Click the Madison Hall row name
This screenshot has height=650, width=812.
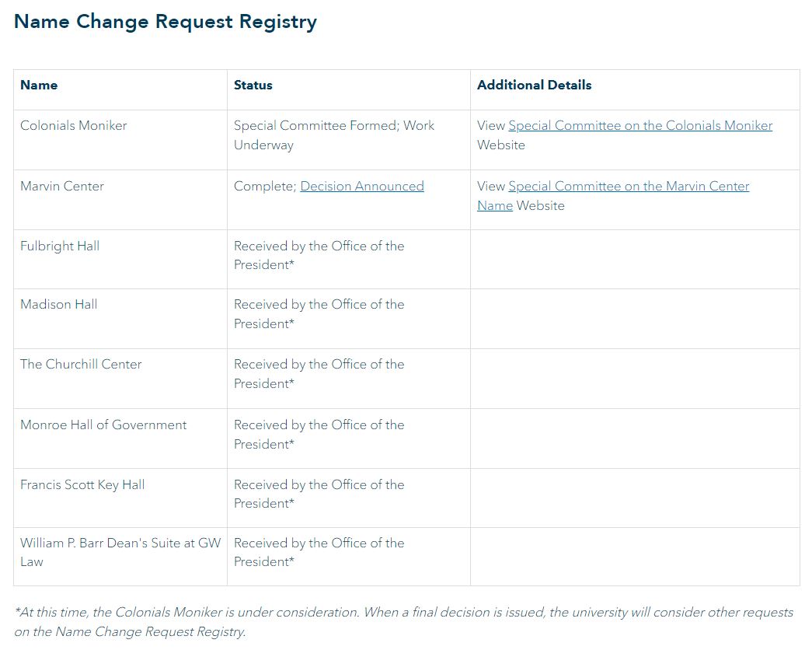tap(59, 305)
